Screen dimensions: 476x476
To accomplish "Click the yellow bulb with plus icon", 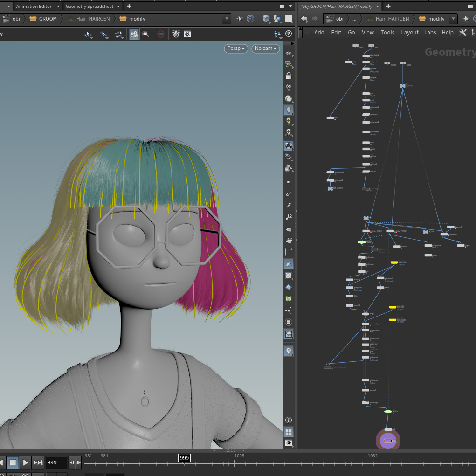I will (289, 121).
